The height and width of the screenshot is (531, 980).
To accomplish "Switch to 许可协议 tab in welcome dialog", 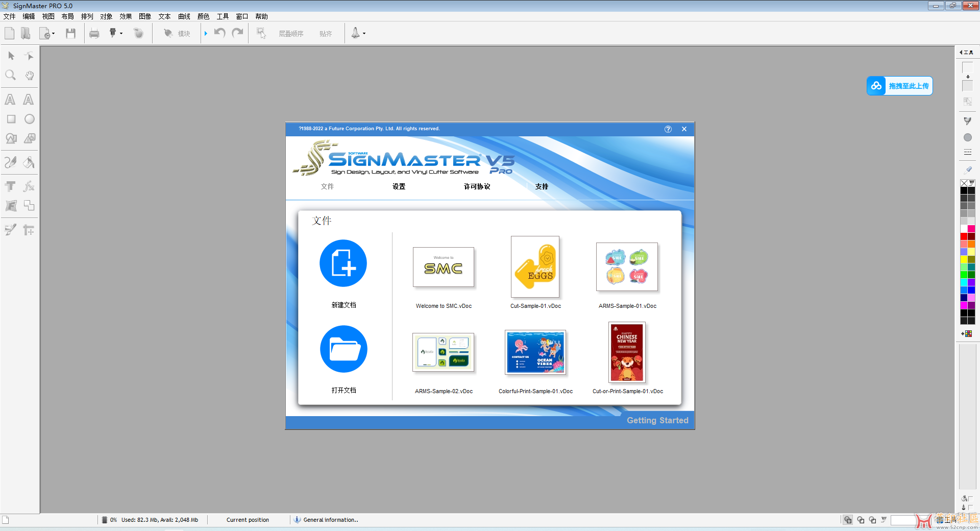I will pos(477,186).
